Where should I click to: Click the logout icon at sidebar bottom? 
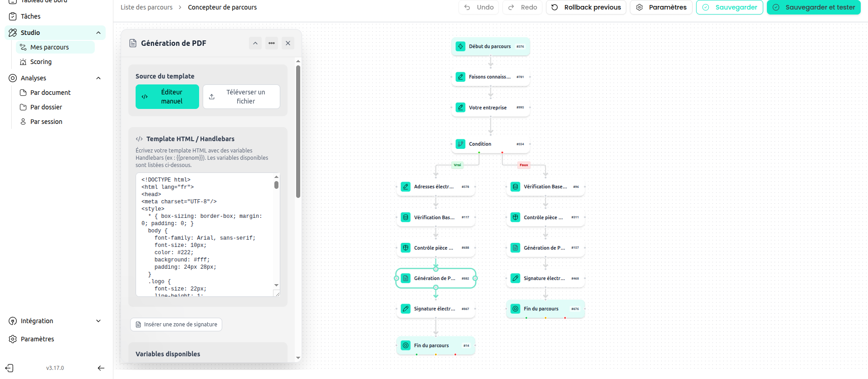10,368
